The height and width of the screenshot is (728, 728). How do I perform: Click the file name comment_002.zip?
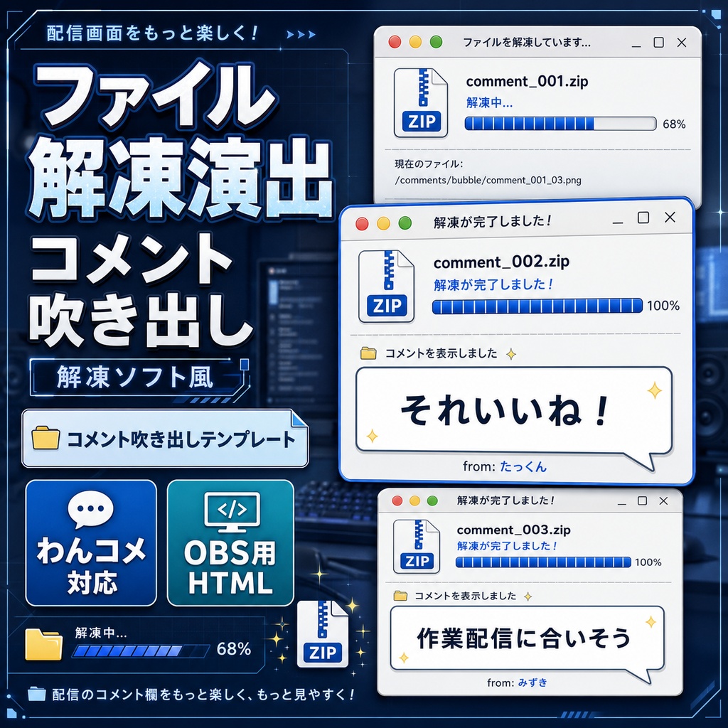coord(501,262)
